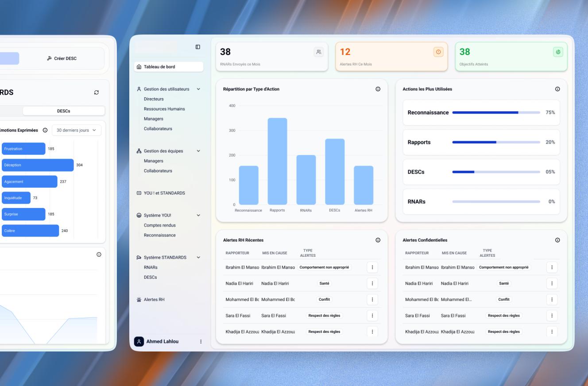Image resolution: width=588 pixels, height=386 pixels.
Task: Collapse the sidebar panel icon
Action: pyautogui.click(x=198, y=47)
